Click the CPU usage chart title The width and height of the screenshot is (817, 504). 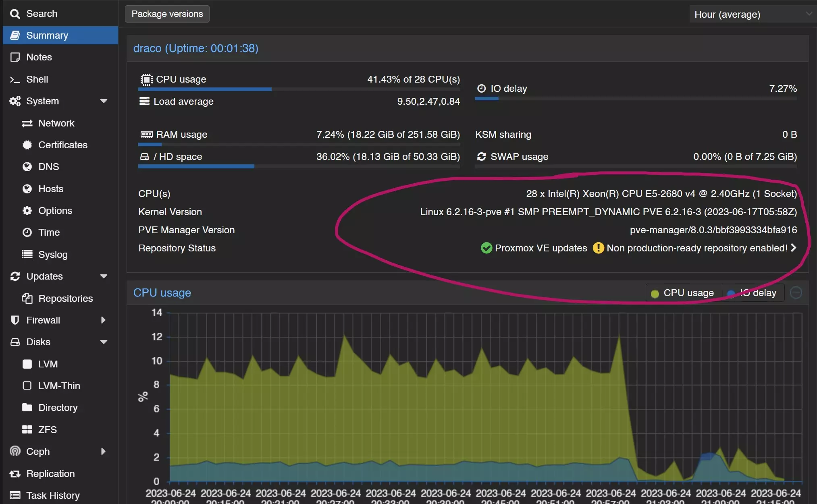point(162,293)
